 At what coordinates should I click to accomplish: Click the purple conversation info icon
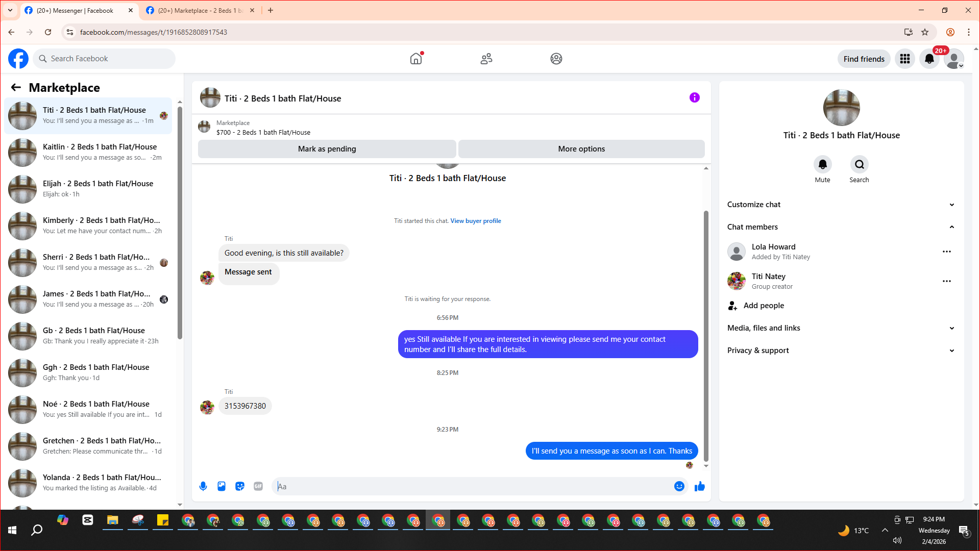click(x=694, y=97)
